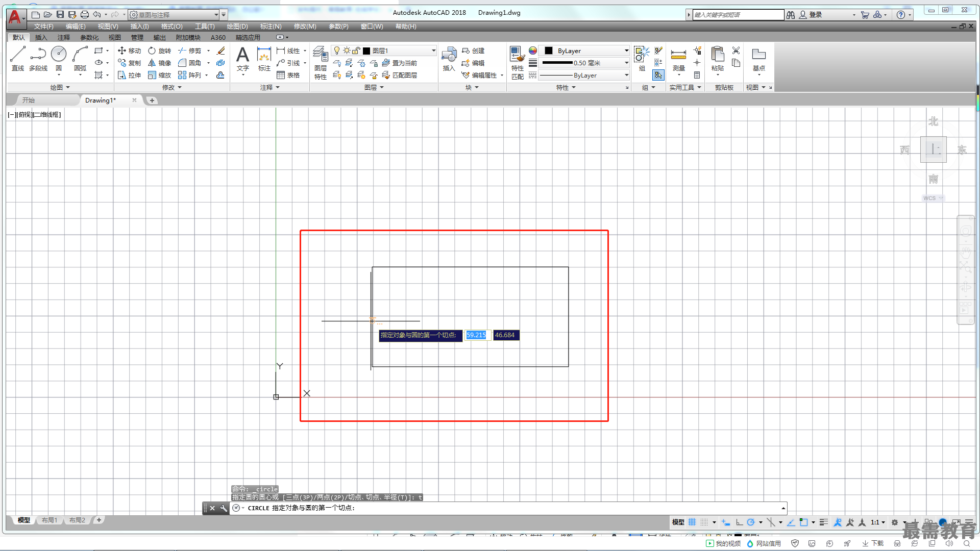This screenshot has height=551, width=980.
Task: Switch to the 插入 ribbon tab
Action: tap(41, 37)
